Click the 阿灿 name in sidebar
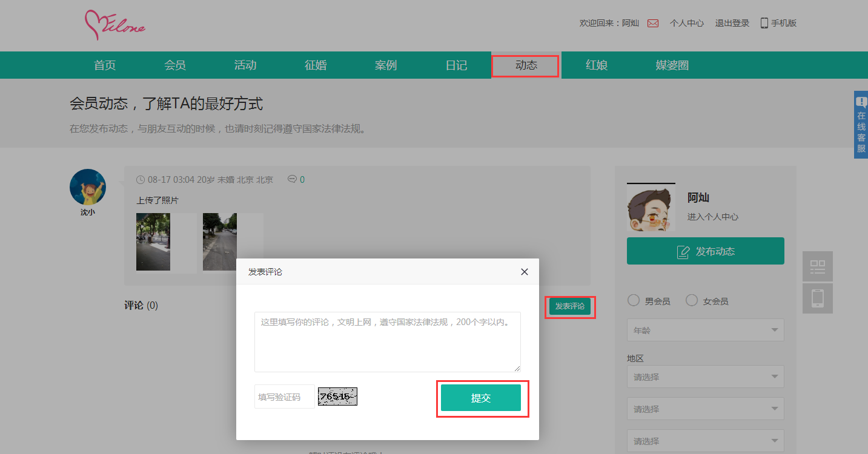 (698, 197)
